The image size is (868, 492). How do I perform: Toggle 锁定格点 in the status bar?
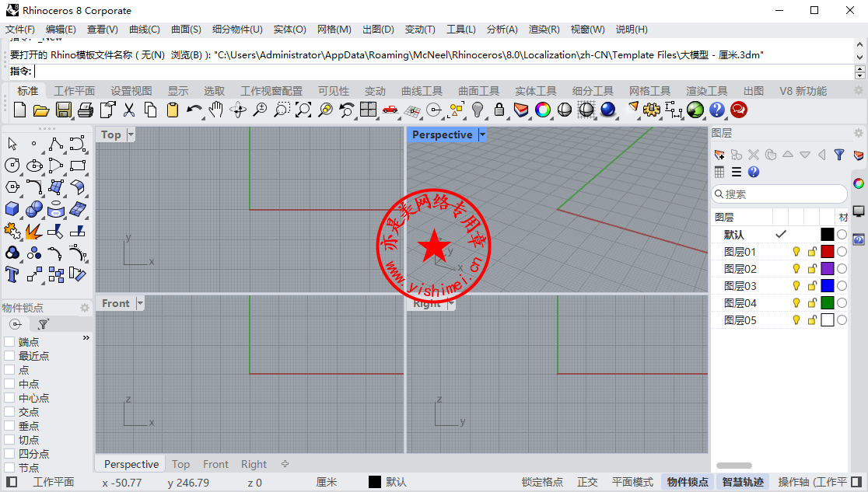(x=542, y=482)
